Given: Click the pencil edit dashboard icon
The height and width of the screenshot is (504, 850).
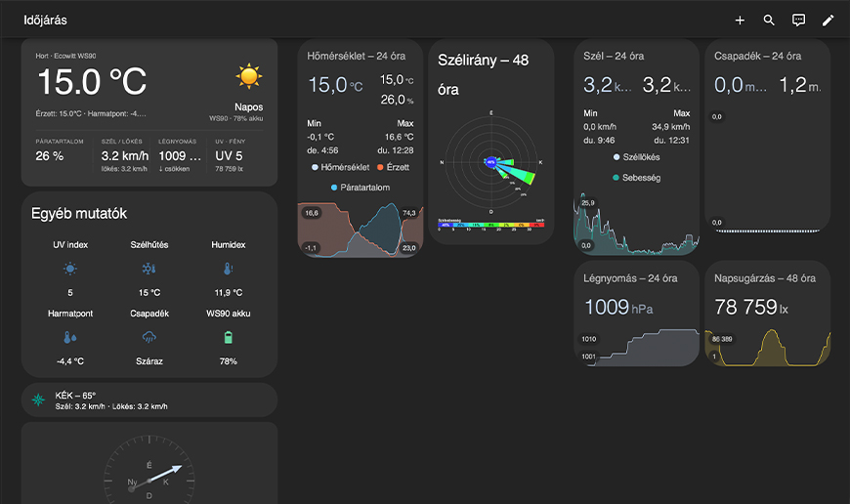Looking at the screenshot, I should [x=828, y=20].
